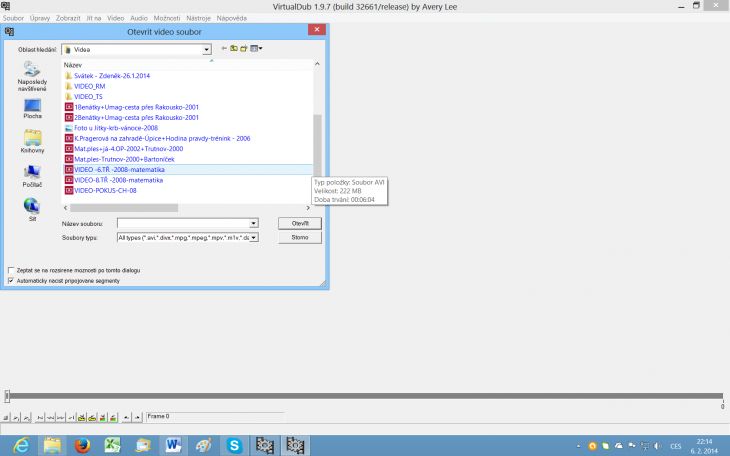Expand the 'Název souboru' combo box arrow
Image resolution: width=730 pixels, height=456 pixels.
(254, 224)
